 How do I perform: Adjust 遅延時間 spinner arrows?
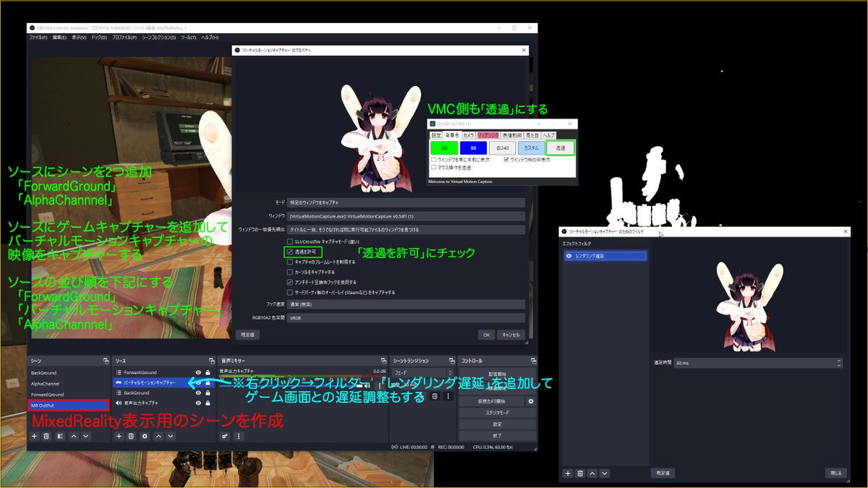click(x=839, y=363)
